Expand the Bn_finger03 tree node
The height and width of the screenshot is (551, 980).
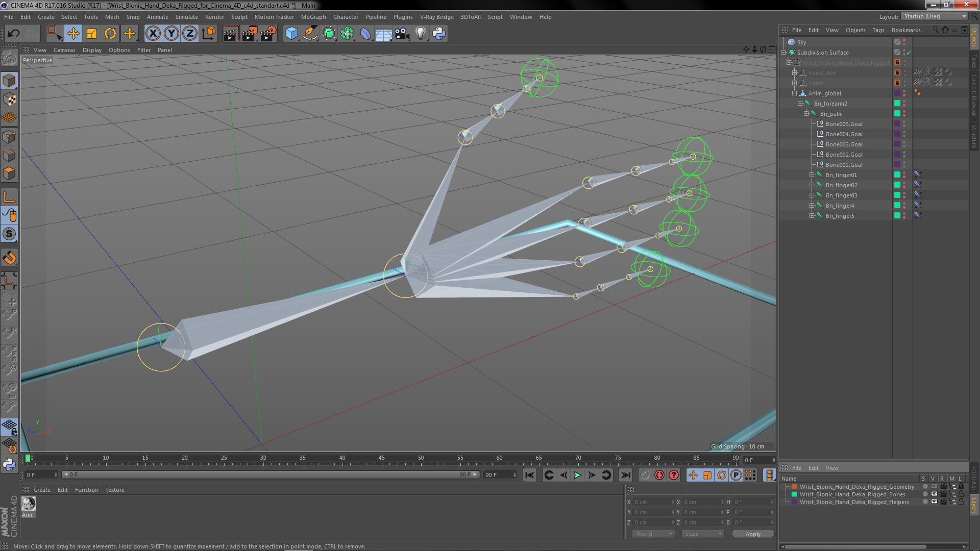tap(812, 195)
